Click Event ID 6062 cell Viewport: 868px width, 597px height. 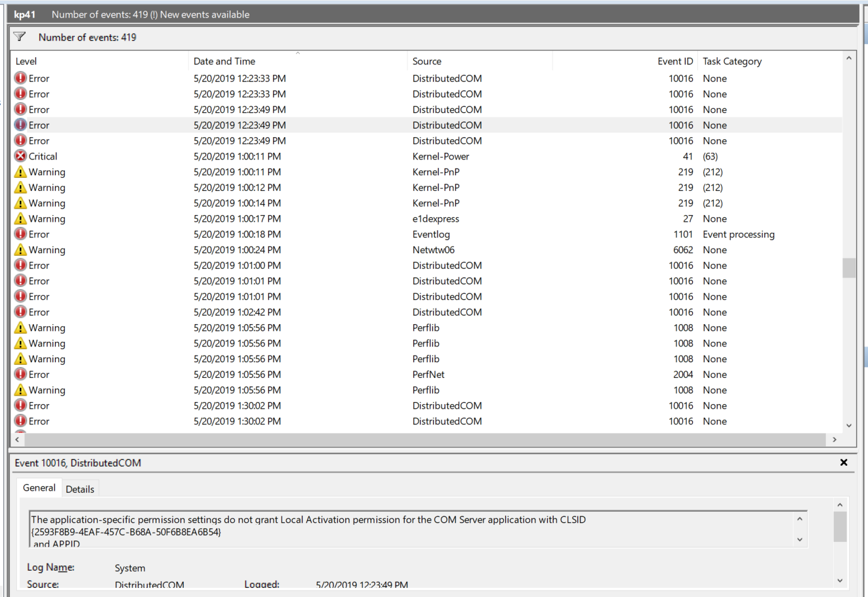tap(683, 250)
